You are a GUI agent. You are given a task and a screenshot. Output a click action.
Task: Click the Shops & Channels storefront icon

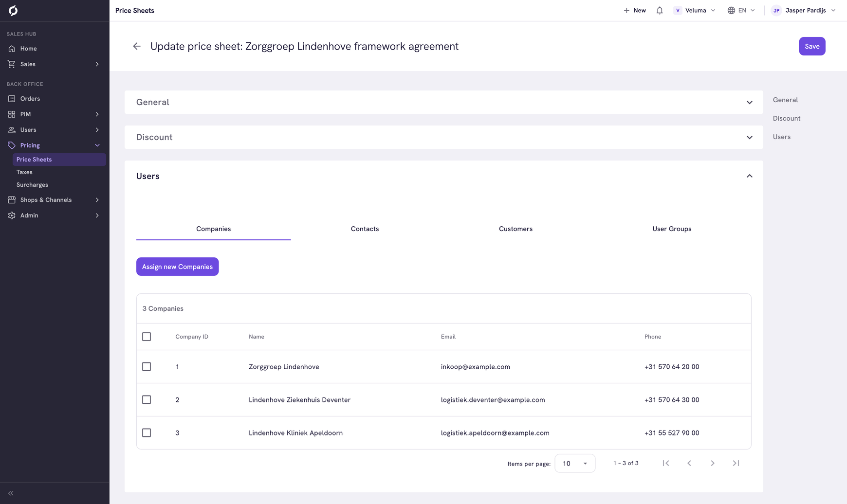(12, 200)
